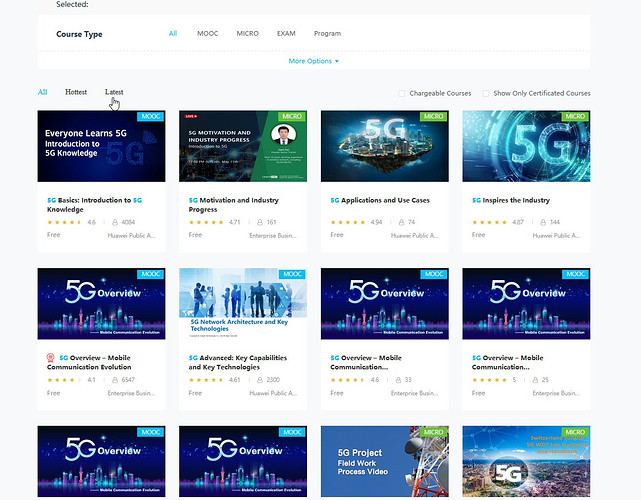Click MOOC badge on Everyone Learns 5G card

click(x=150, y=117)
